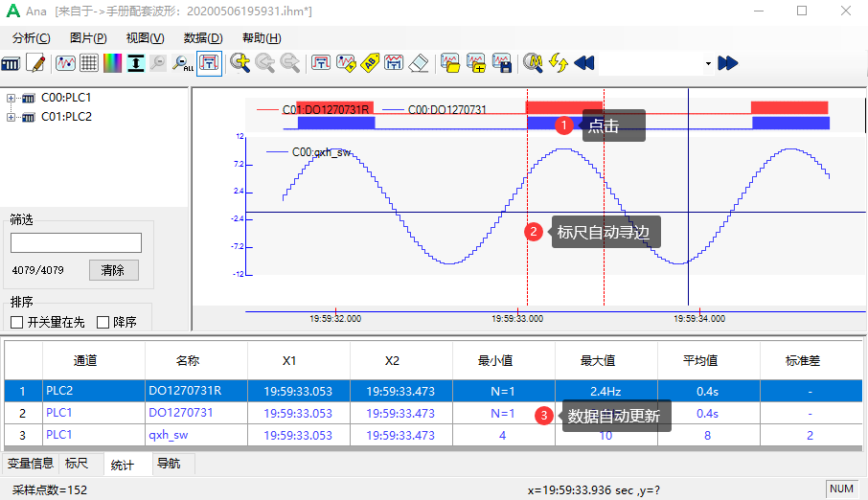Select the pencil edit tool

(36, 63)
